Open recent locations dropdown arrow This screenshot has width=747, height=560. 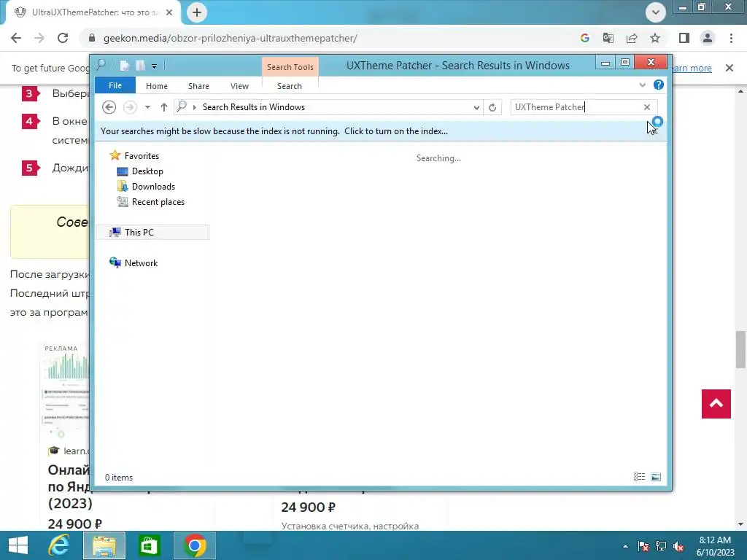[x=147, y=107]
